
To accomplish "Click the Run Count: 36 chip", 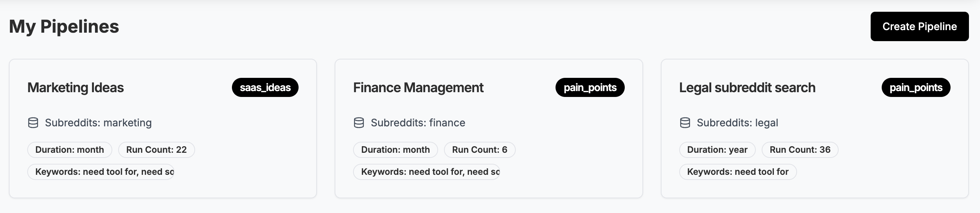I will pos(800,149).
